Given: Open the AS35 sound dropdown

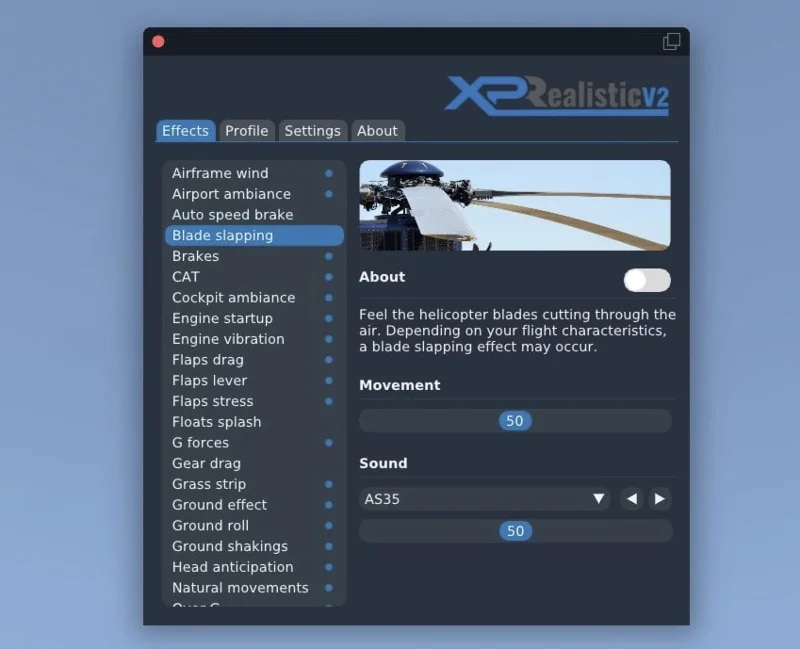Looking at the screenshot, I should coord(485,498).
